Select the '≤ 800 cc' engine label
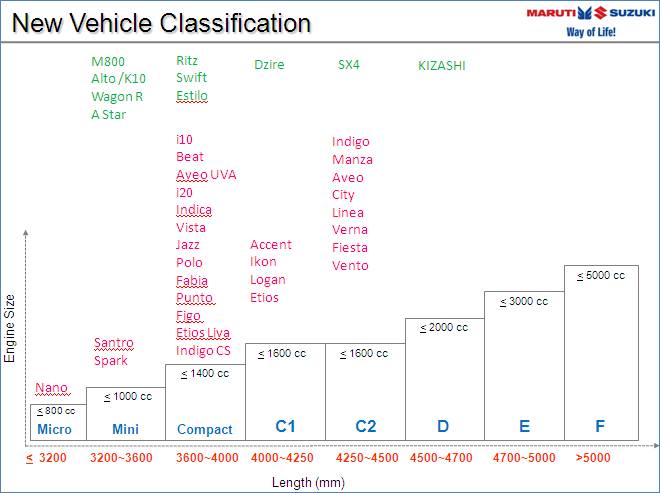 click(x=54, y=411)
